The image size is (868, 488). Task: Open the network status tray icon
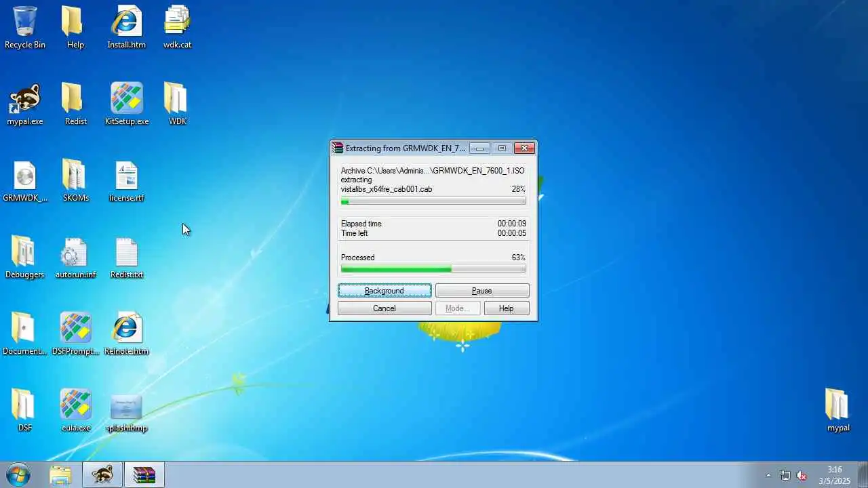[785, 476]
